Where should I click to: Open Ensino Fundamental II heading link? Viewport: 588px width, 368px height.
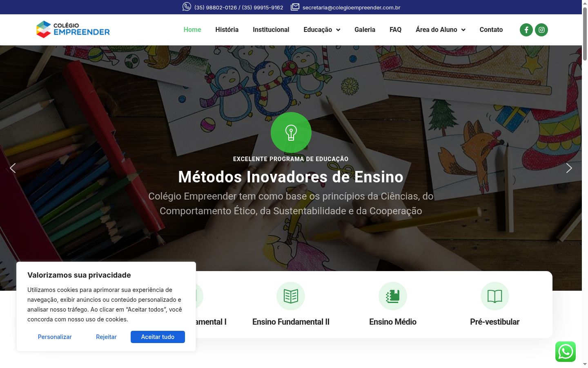click(291, 322)
